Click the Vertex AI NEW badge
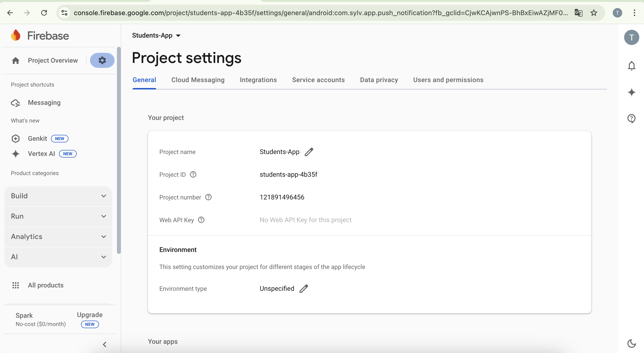Screen dimensions: 644x353 point(67,154)
